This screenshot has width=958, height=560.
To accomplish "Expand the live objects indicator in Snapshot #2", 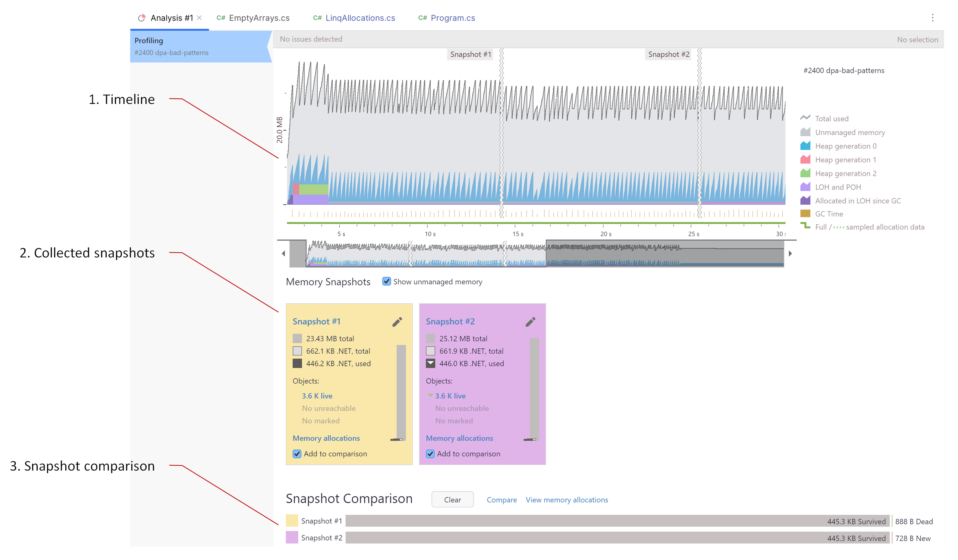I will tap(430, 395).
